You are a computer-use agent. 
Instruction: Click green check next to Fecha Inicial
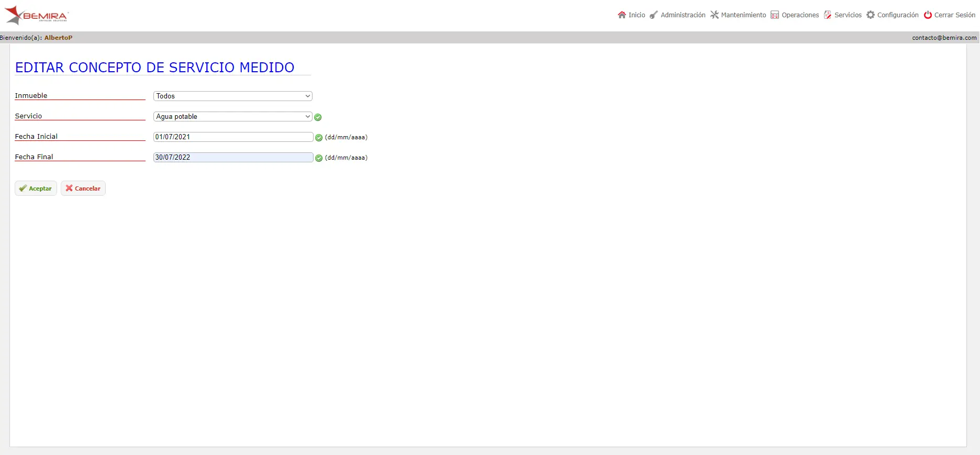[x=319, y=138]
